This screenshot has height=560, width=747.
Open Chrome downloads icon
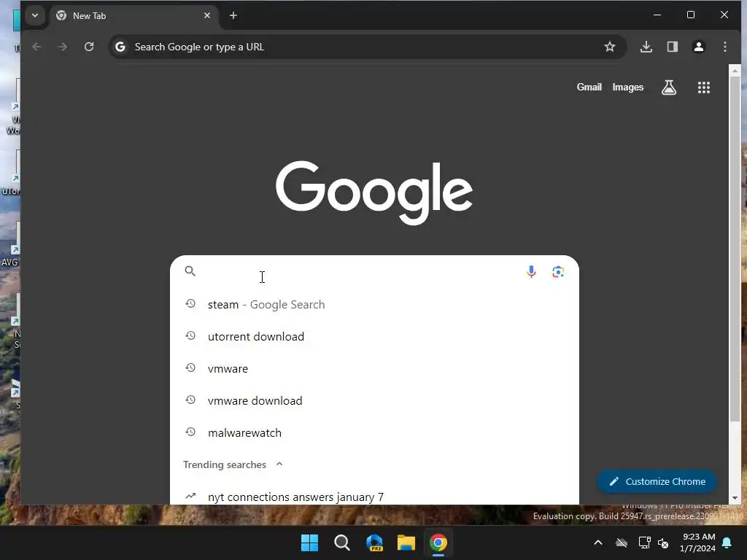point(646,47)
